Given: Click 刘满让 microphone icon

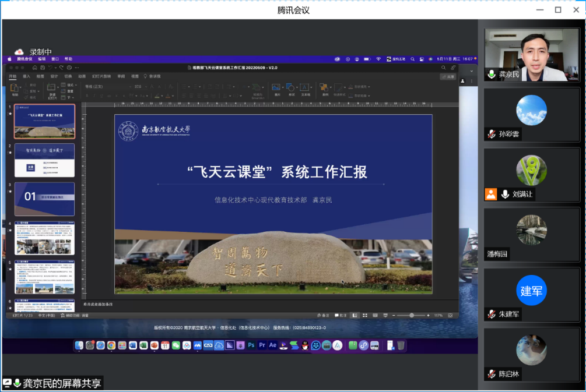Looking at the screenshot, I should (505, 194).
